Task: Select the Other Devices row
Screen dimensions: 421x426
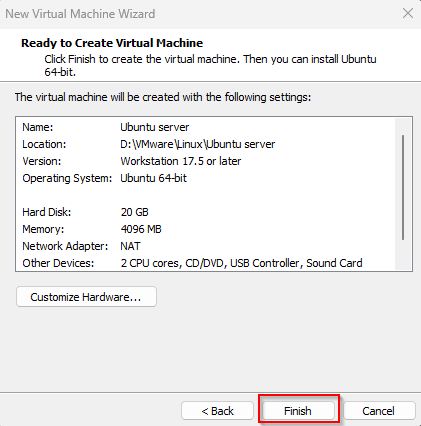Action: click(x=205, y=263)
